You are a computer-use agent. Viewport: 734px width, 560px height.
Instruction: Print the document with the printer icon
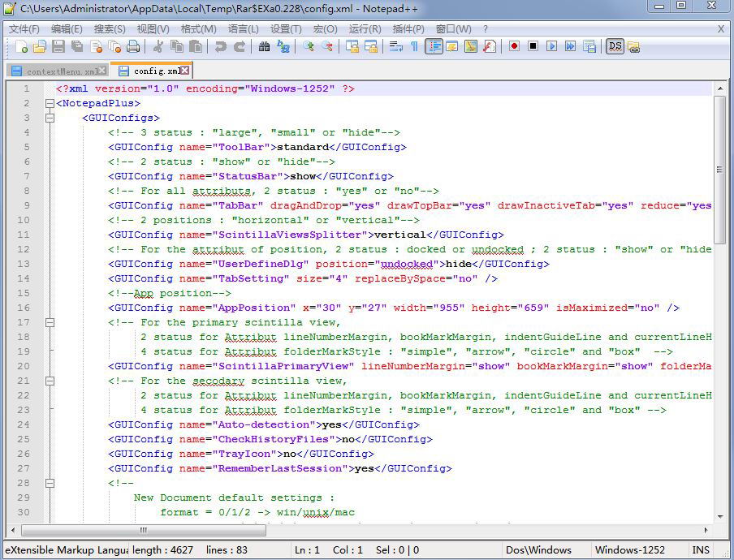[x=133, y=46]
